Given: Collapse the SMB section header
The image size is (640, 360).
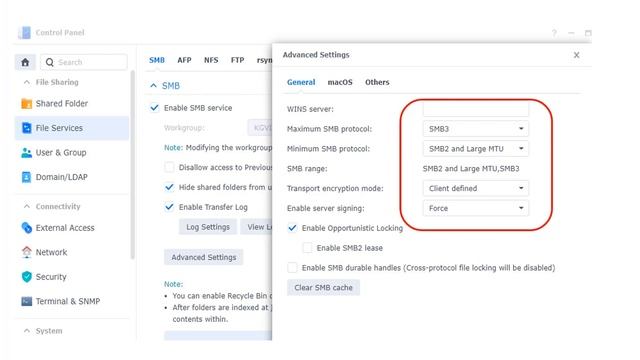Looking at the screenshot, I should (153, 86).
